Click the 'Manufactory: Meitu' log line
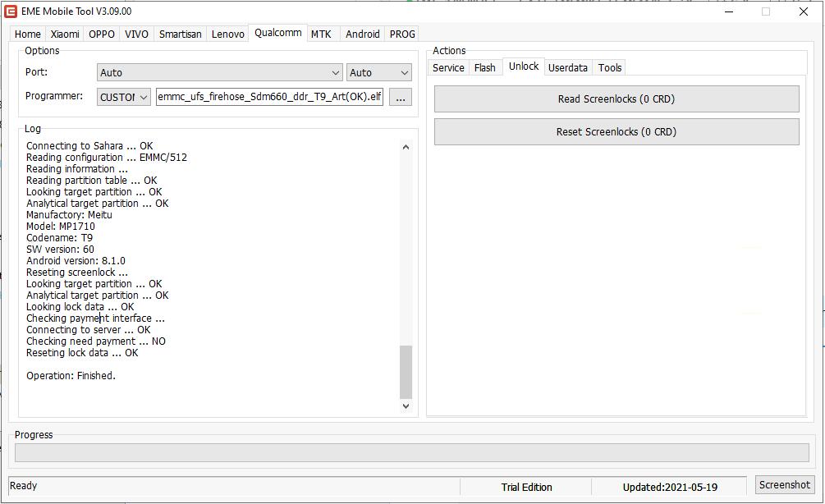This screenshot has width=825, height=504. pyautogui.click(x=69, y=214)
